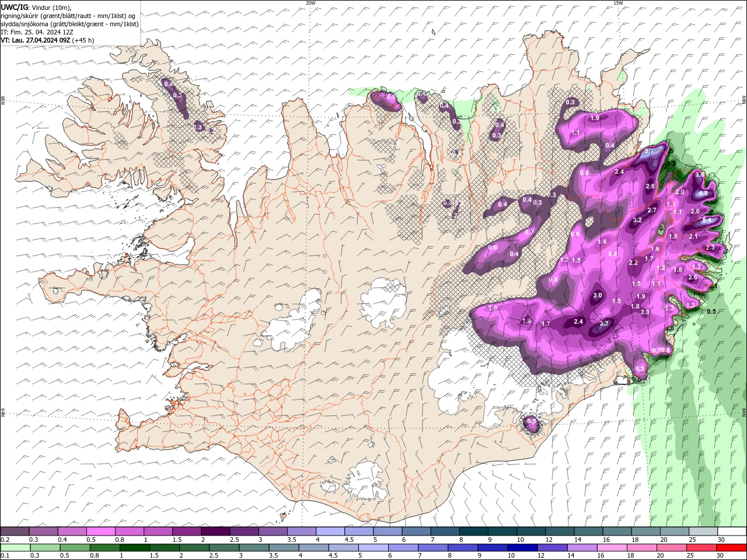Pick the first upper-legend swatch labeled 0.2
The height and width of the screenshot is (560, 747).
click(x=15, y=531)
